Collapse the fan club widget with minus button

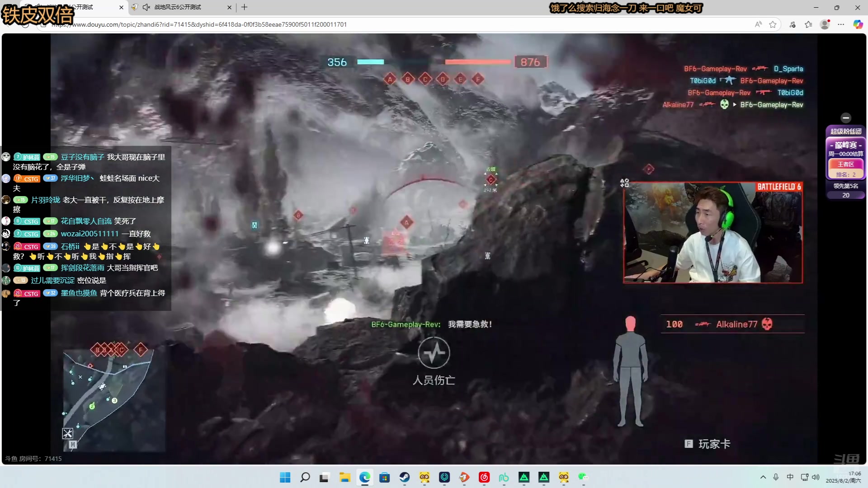click(846, 118)
